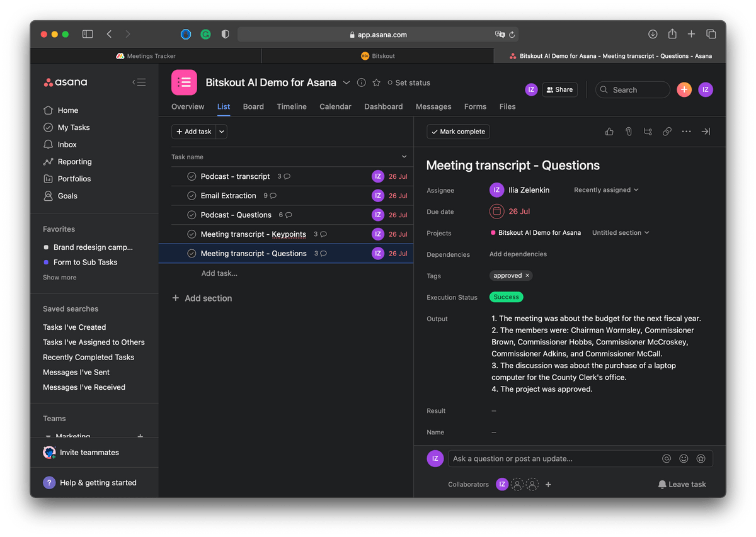Click Add section

point(202,298)
